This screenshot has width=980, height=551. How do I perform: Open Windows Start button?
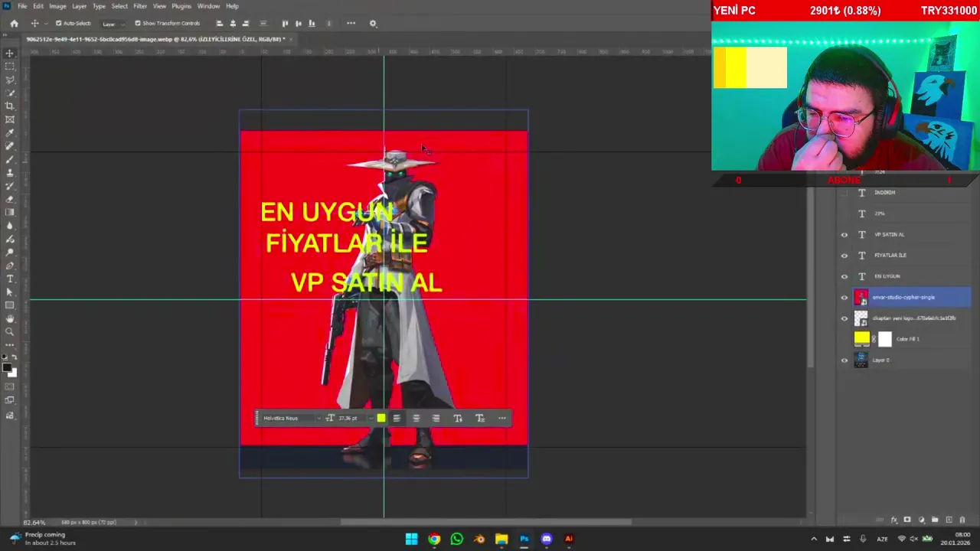point(411,539)
